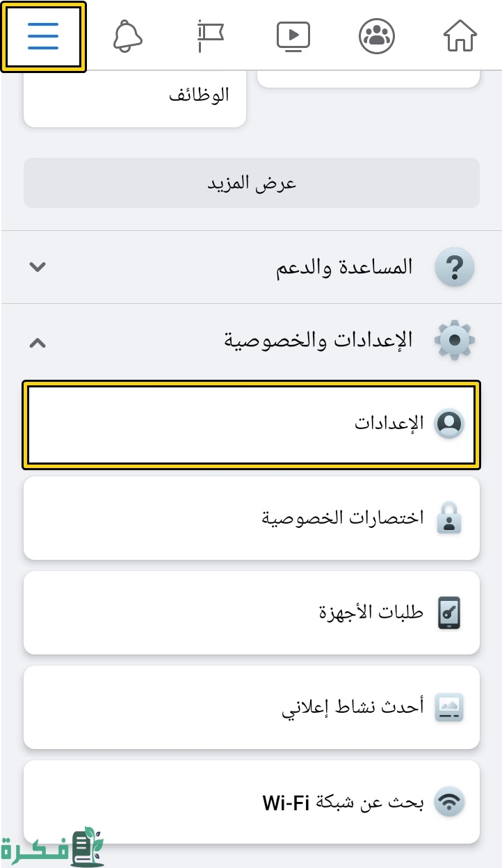Select the Pages flag icon
This screenshot has width=502, height=868.
click(210, 36)
